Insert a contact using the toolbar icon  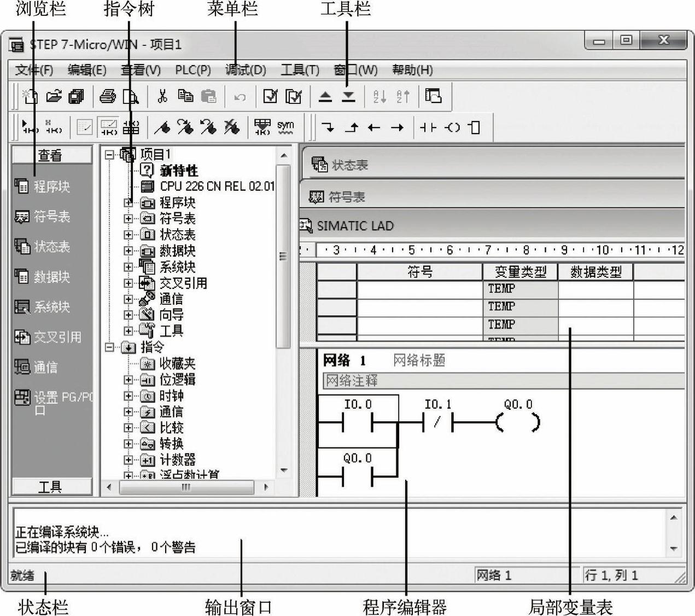(x=428, y=127)
